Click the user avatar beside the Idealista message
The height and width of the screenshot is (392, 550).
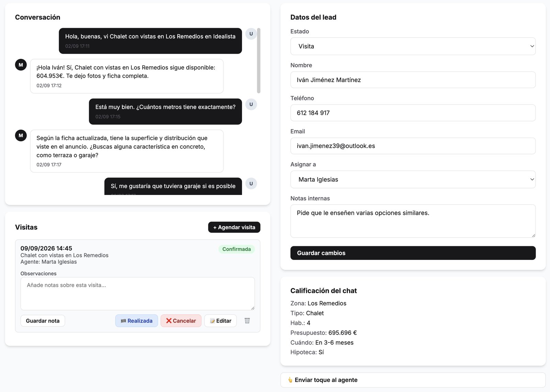pos(251,34)
